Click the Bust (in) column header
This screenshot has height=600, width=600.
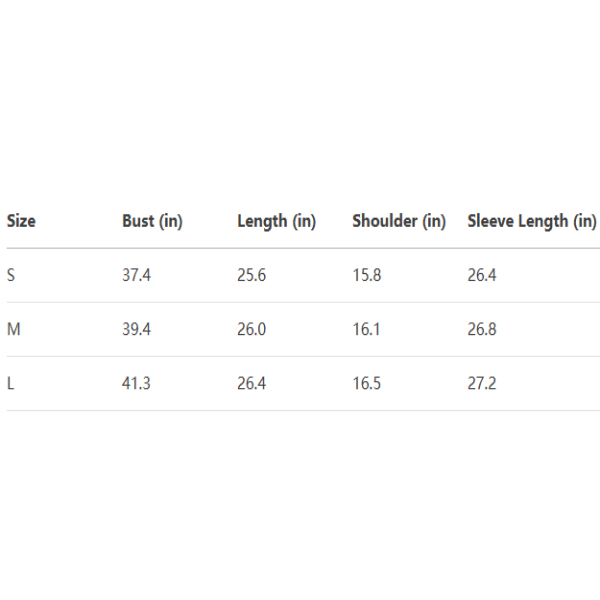(152, 221)
